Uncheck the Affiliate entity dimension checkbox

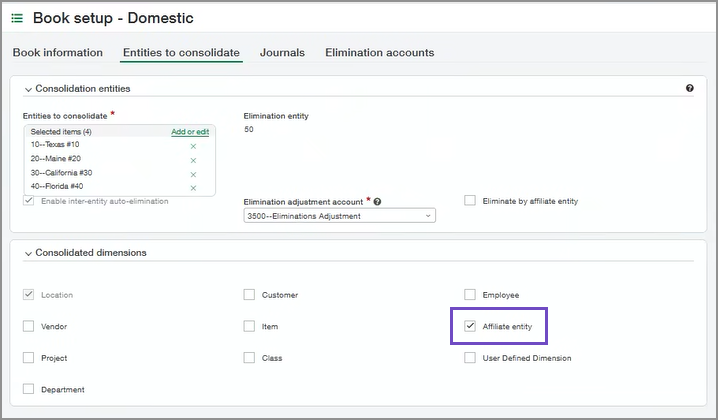(x=470, y=326)
